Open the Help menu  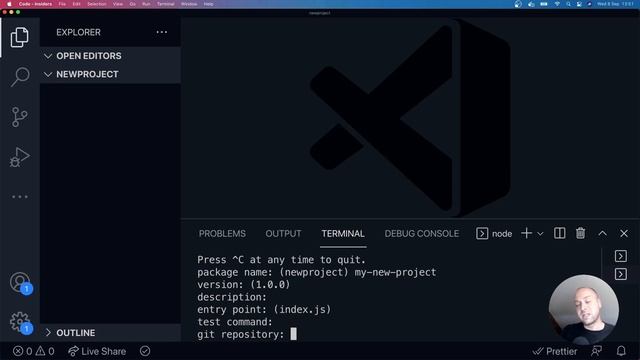209,4
